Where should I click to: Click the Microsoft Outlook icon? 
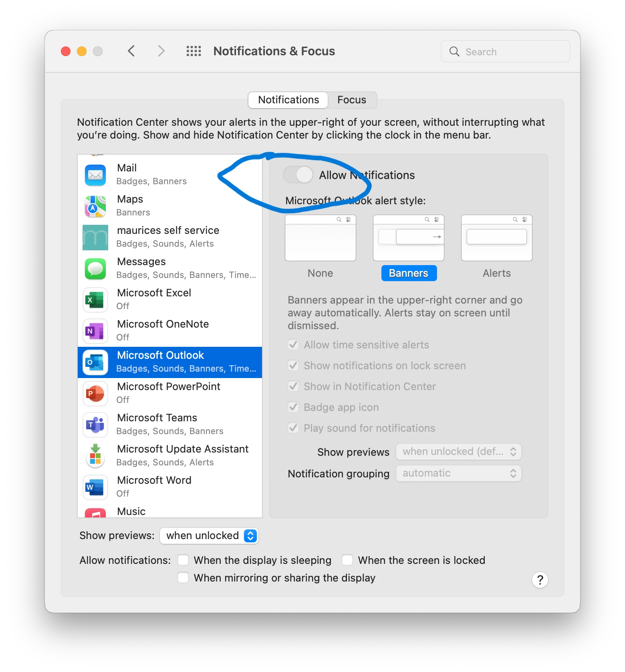click(95, 362)
